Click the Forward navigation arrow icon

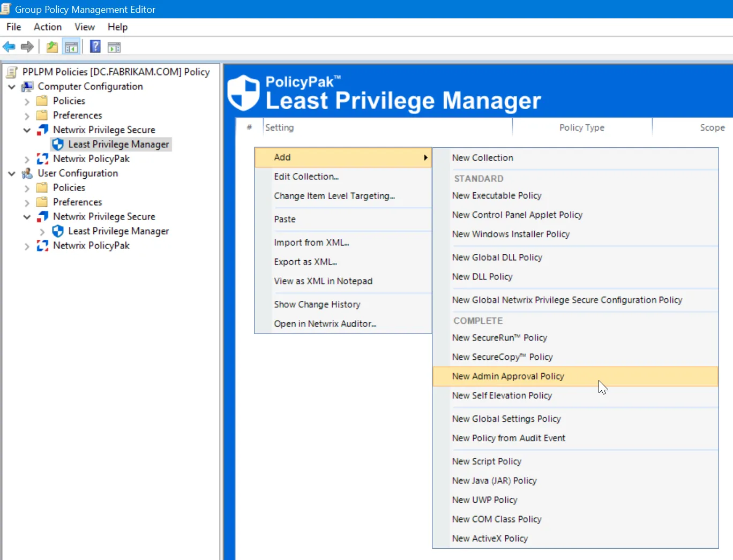click(27, 47)
